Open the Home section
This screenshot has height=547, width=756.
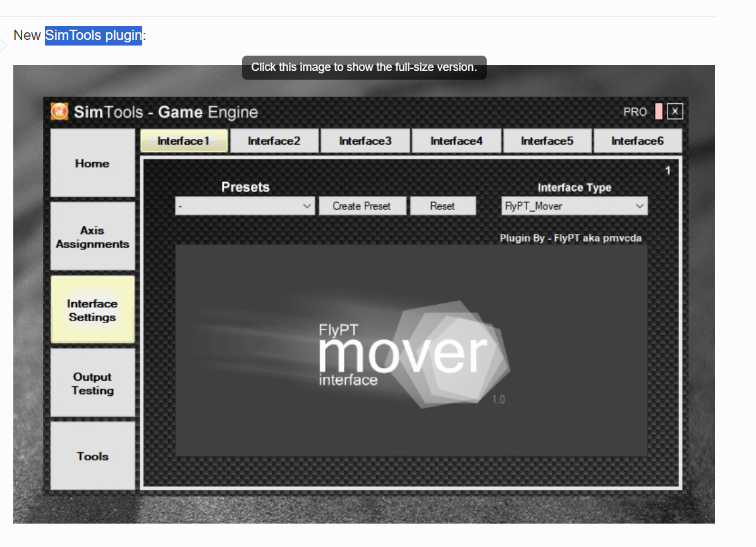(x=92, y=163)
